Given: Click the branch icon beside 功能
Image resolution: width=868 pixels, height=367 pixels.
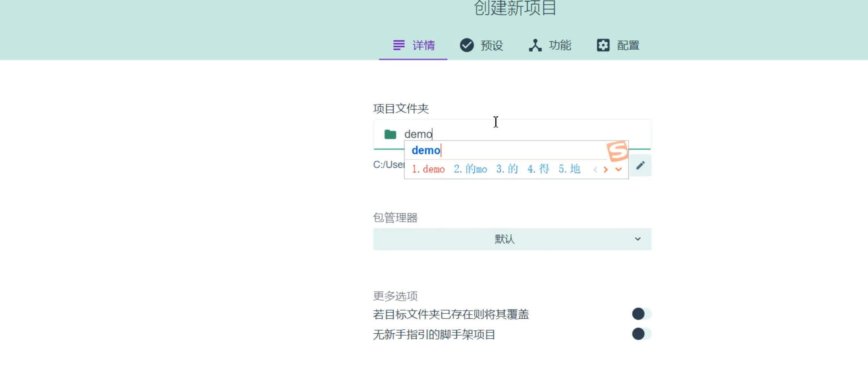Looking at the screenshot, I should pyautogui.click(x=535, y=45).
